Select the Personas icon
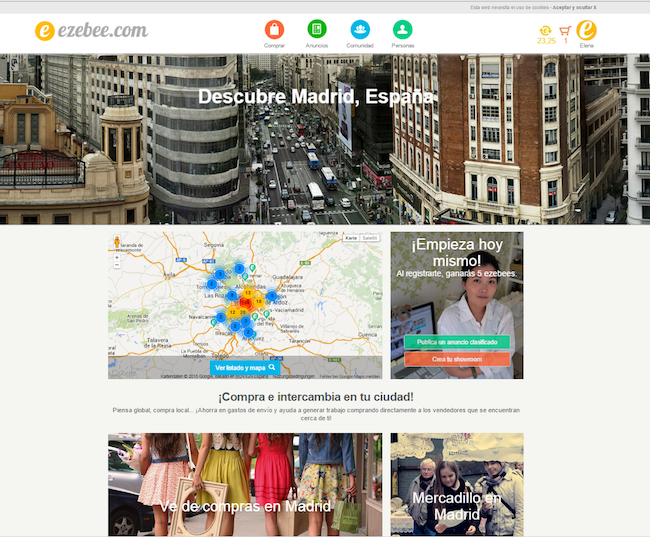Screen dimensions: 650x537 pyautogui.click(x=402, y=29)
